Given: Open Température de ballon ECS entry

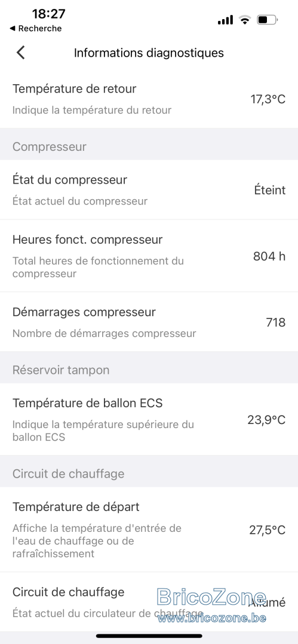Looking at the screenshot, I should tap(149, 419).
